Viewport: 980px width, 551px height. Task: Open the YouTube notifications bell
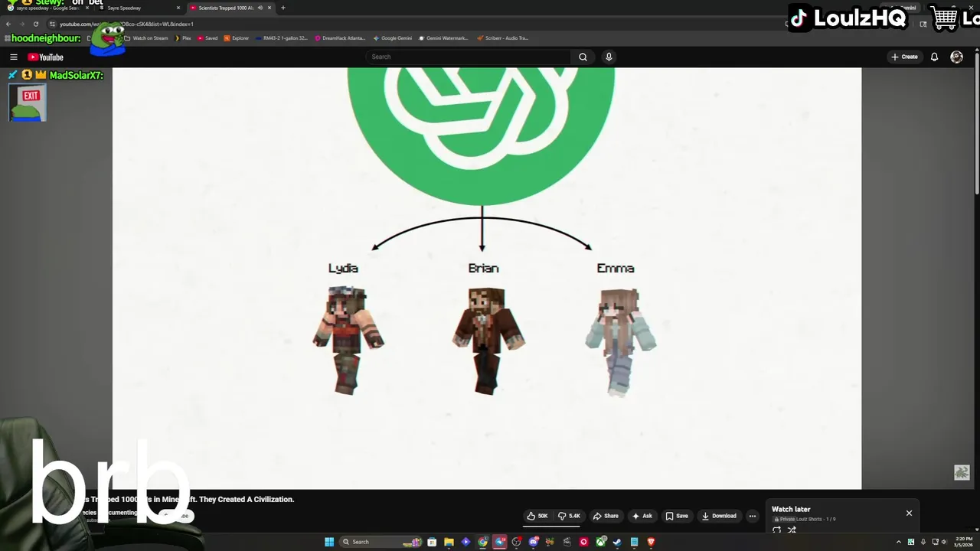pos(934,57)
